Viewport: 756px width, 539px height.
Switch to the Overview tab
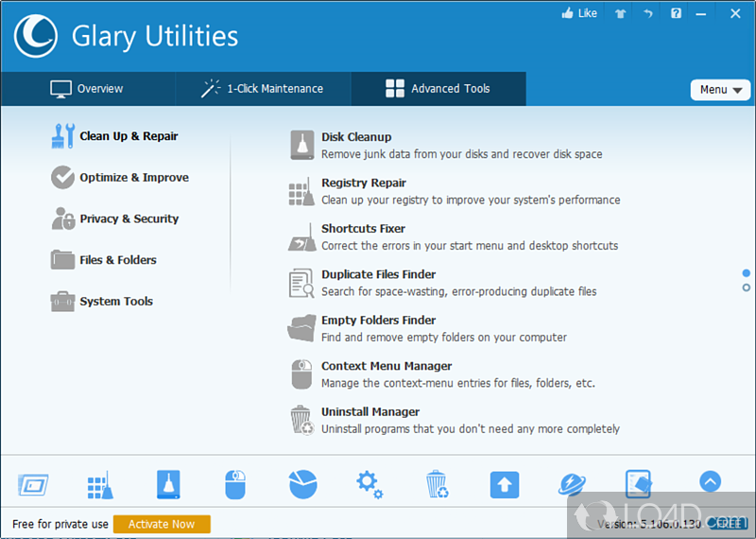coord(87,89)
